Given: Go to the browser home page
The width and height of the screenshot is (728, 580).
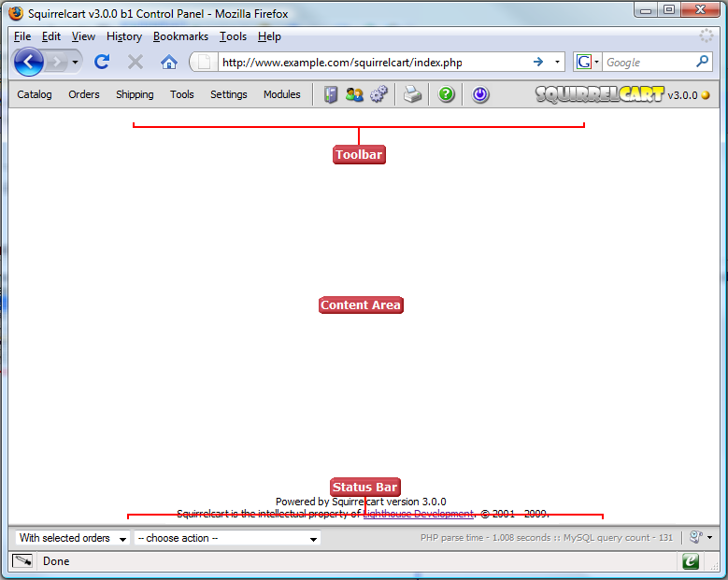Looking at the screenshot, I should coord(168,62).
